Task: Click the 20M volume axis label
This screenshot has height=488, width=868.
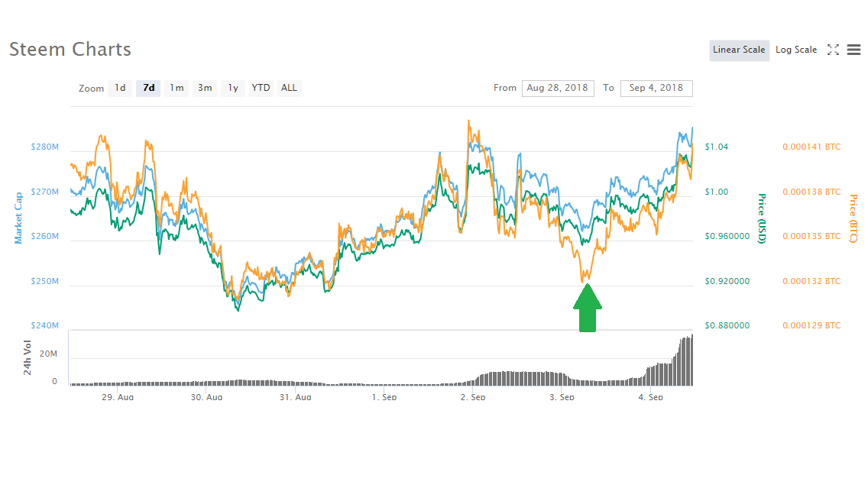Action: click(x=48, y=354)
